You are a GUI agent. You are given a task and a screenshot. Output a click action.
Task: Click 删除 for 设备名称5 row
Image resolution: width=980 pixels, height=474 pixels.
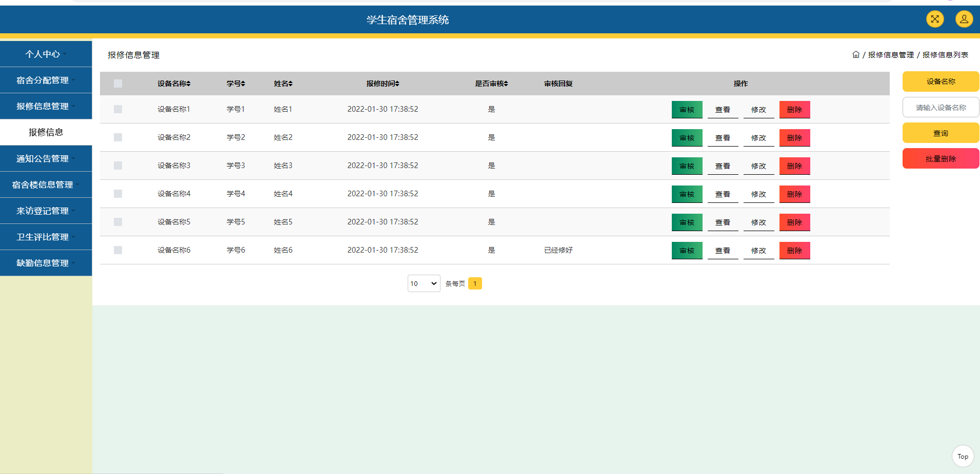coord(794,222)
